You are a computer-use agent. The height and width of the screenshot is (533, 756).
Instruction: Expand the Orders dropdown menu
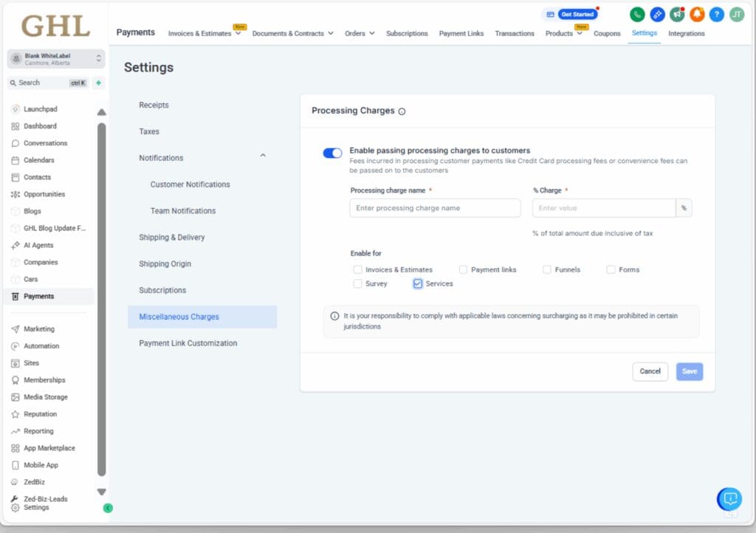click(360, 33)
